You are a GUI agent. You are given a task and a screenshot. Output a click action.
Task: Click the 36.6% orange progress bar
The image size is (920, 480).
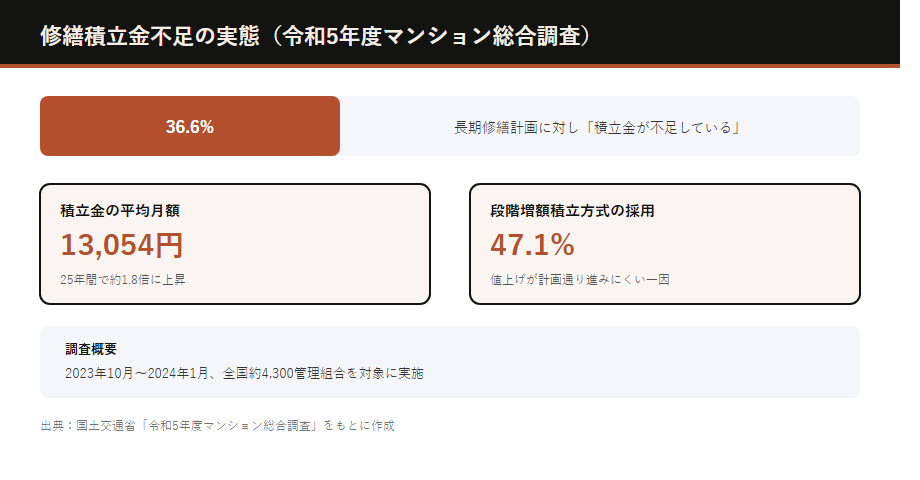190,126
